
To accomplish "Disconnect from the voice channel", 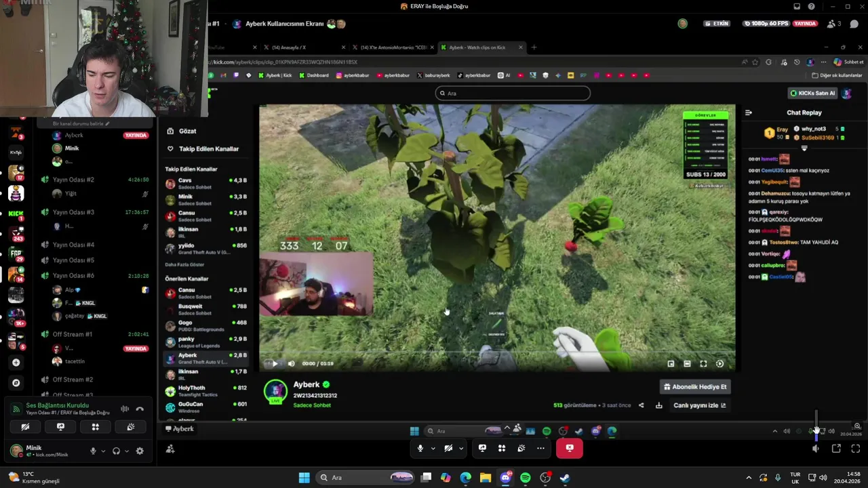I will [140, 409].
